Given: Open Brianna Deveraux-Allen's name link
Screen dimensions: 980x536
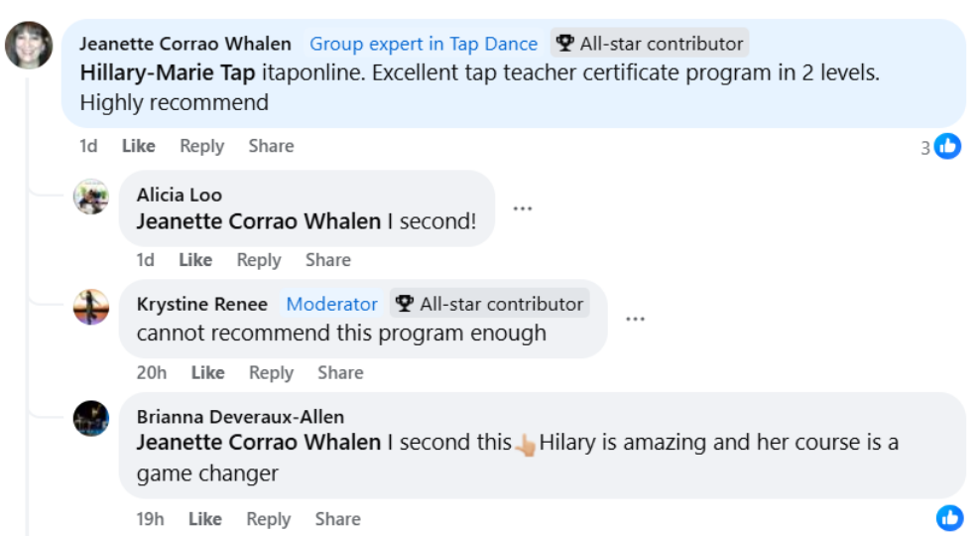Looking at the screenshot, I should click(240, 417).
